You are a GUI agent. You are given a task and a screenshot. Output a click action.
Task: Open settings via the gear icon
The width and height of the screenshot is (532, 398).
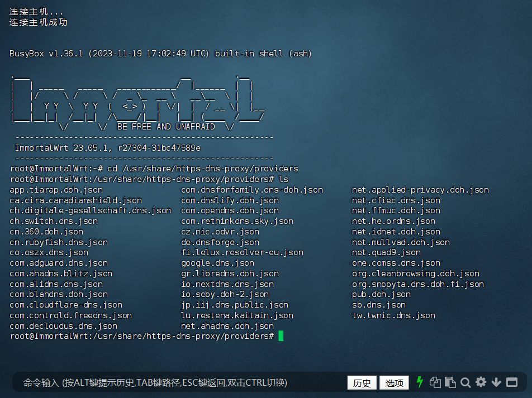pos(481,382)
